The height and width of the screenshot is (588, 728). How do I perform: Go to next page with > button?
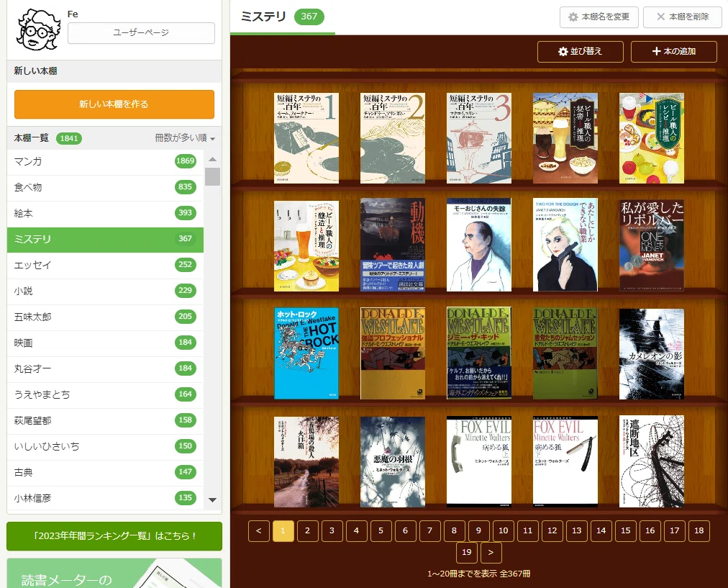point(491,553)
